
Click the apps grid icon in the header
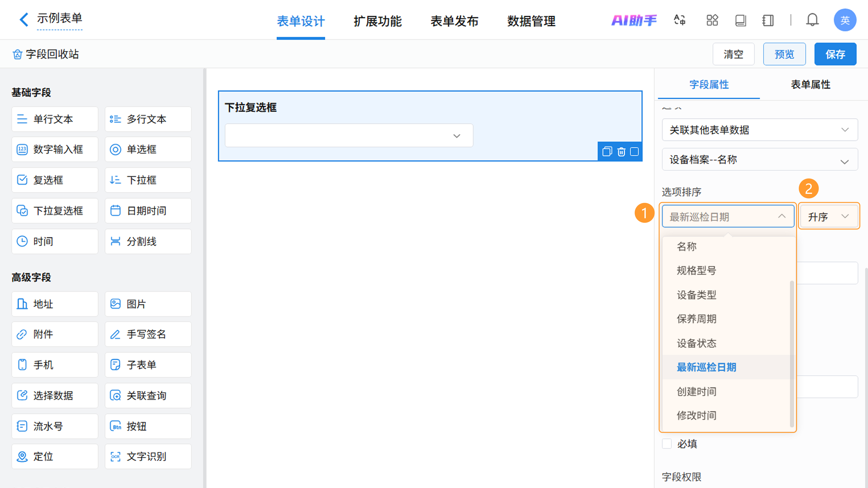tap(712, 20)
